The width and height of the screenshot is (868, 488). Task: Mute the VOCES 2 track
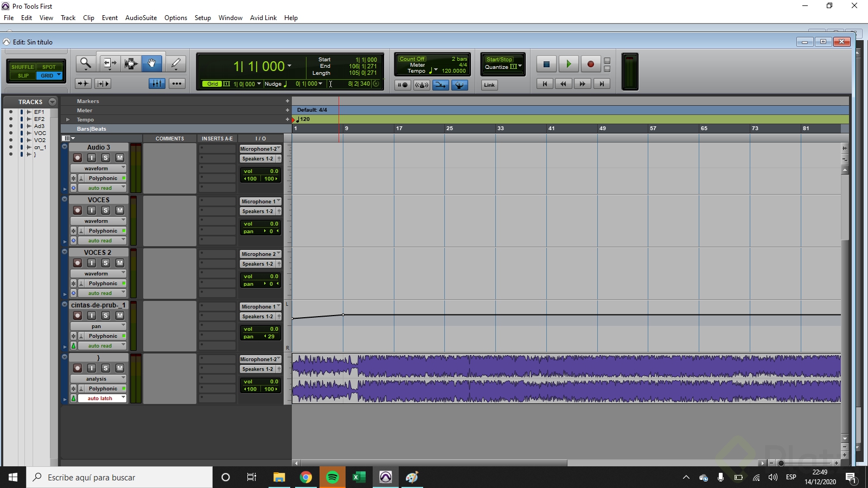[x=120, y=263]
